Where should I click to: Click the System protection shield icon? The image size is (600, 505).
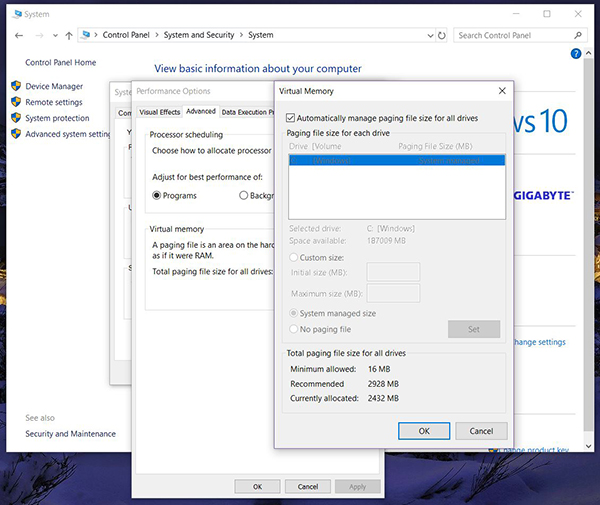tap(16, 117)
